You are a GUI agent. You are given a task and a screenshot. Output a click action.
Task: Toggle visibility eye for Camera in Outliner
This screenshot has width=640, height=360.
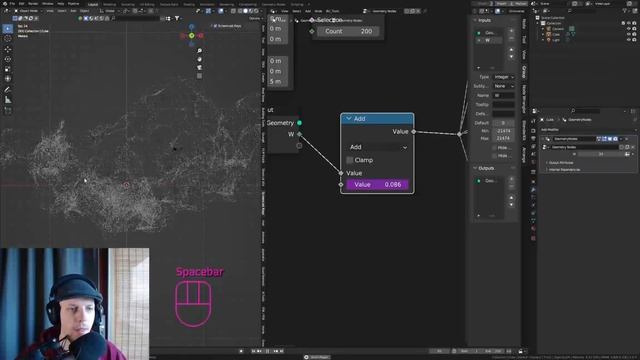pos(629,29)
